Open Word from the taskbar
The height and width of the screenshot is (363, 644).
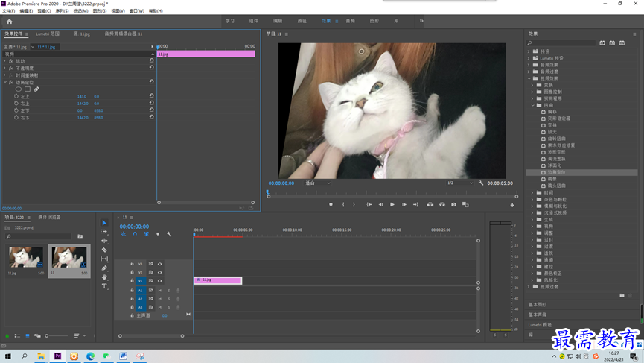click(x=123, y=356)
